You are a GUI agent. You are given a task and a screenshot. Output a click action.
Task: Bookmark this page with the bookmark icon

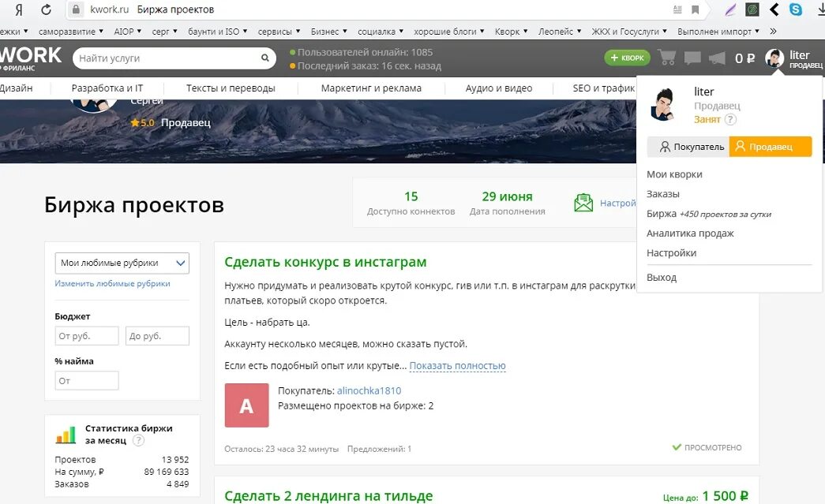point(695,9)
